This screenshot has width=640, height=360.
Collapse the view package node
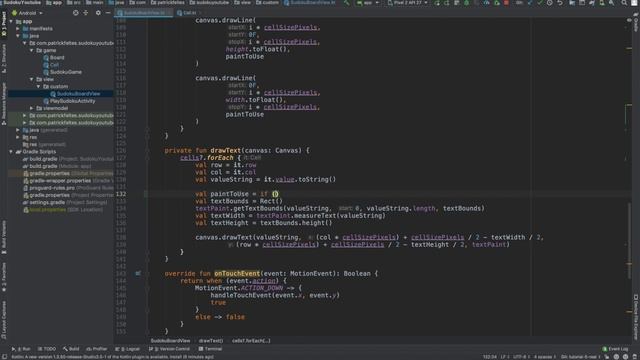(32, 79)
